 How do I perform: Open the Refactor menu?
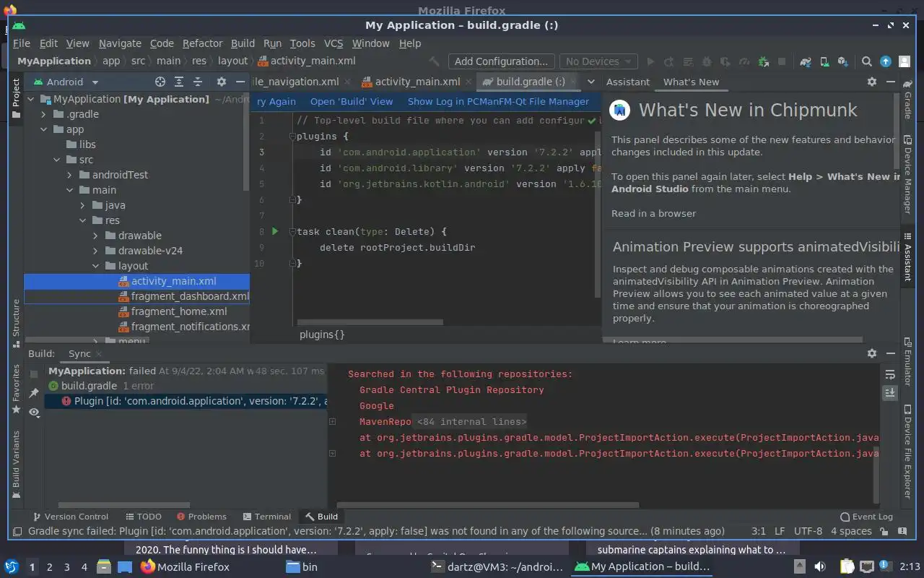(x=202, y=43)
